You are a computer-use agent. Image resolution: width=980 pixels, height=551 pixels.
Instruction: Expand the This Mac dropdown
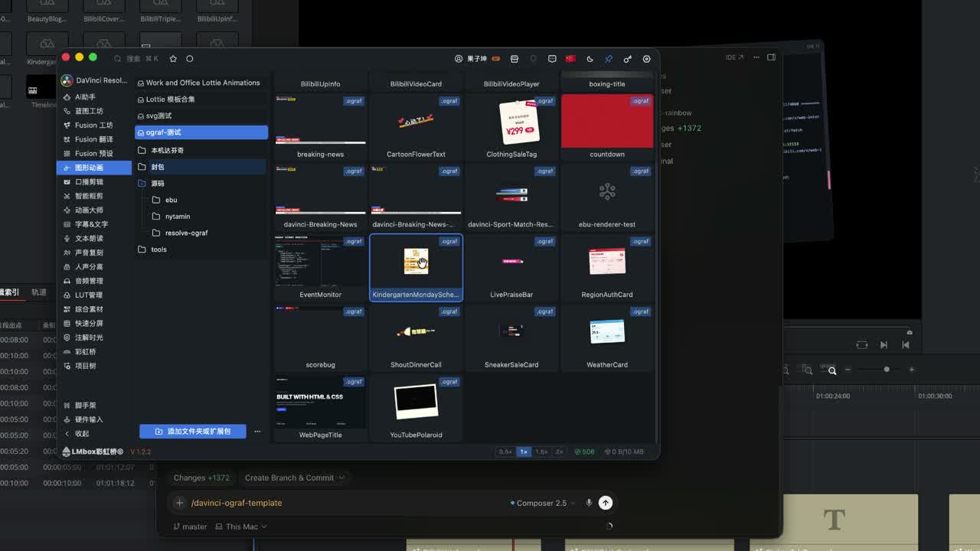[x=241, y=527]
